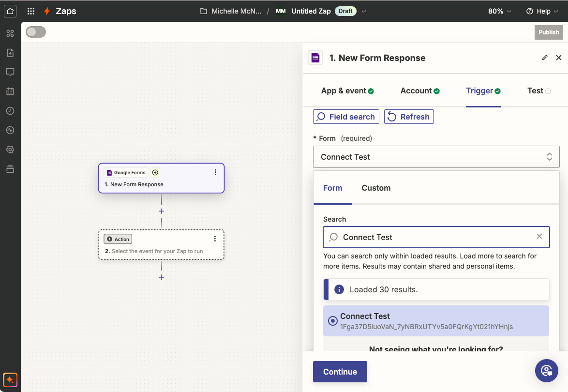Image resolution: width=568 pixels, height=392 pixels.
Task: Click the pencil rename step icon
Action: pos(544,58)
